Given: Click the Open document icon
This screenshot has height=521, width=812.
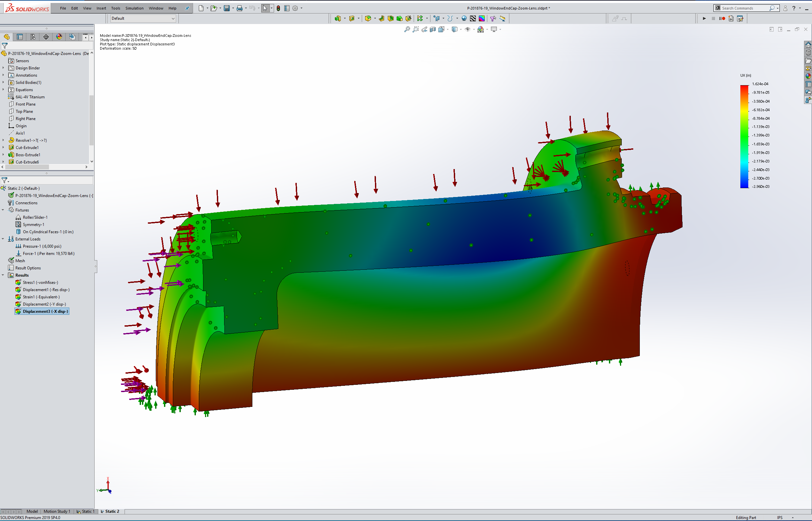Looking at the screenshot, I should click(214, 8).
